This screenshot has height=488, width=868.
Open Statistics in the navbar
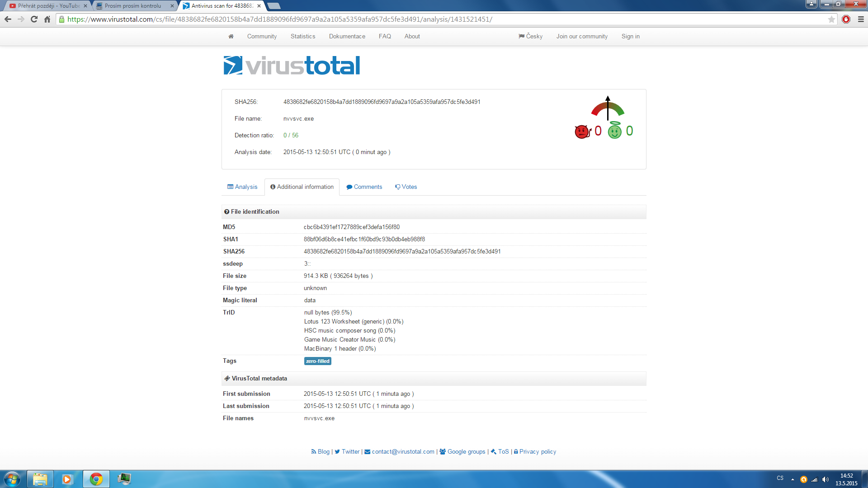[x=303, y=36]
